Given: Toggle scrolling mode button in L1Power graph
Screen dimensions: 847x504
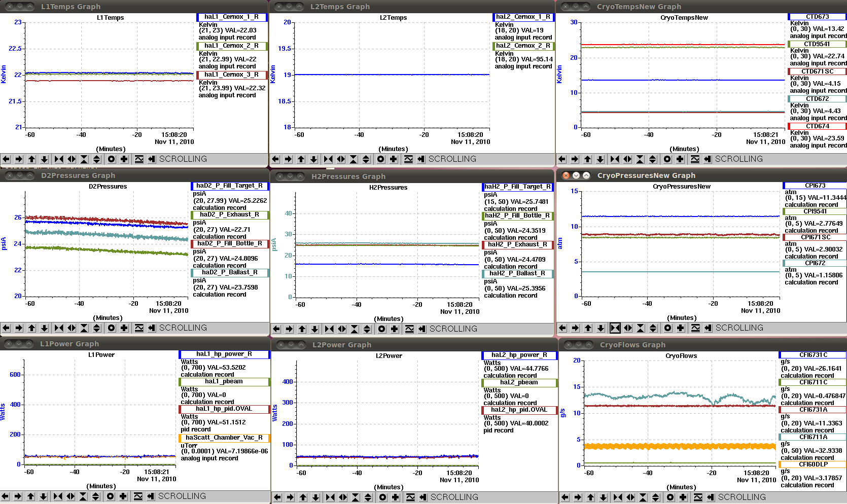Looking at the screenshot, I should click(x=150, y=496).
